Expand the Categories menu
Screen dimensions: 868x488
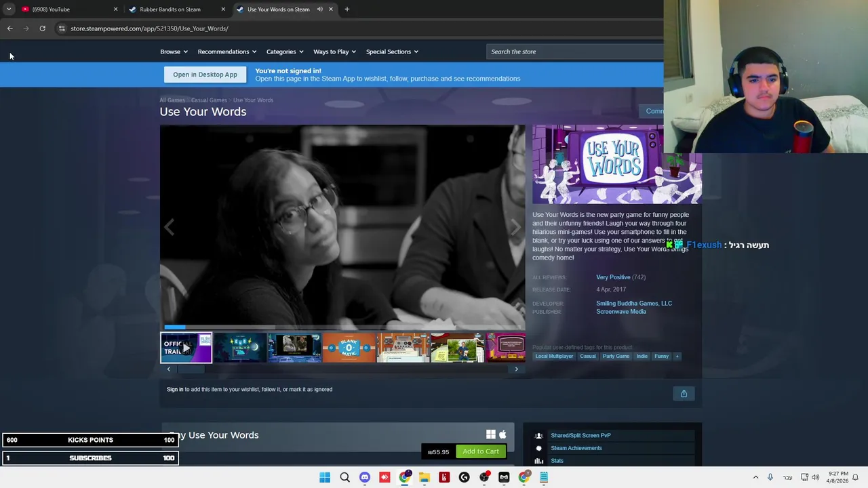tap(285, 52)
